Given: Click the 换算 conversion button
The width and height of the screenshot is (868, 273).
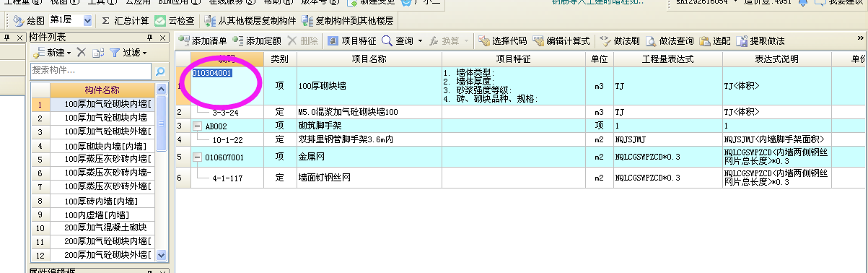Looking at the screenshot, I should [x=444, y=41].
